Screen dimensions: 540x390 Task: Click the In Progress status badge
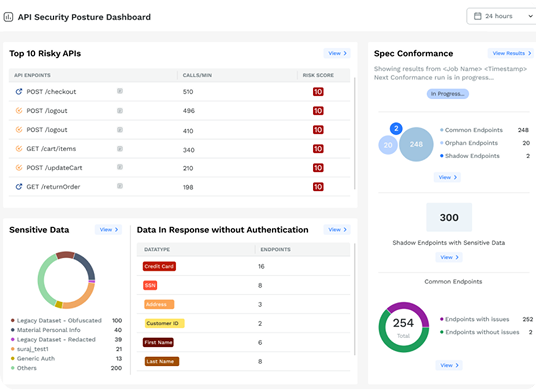(x=448, y=94)
